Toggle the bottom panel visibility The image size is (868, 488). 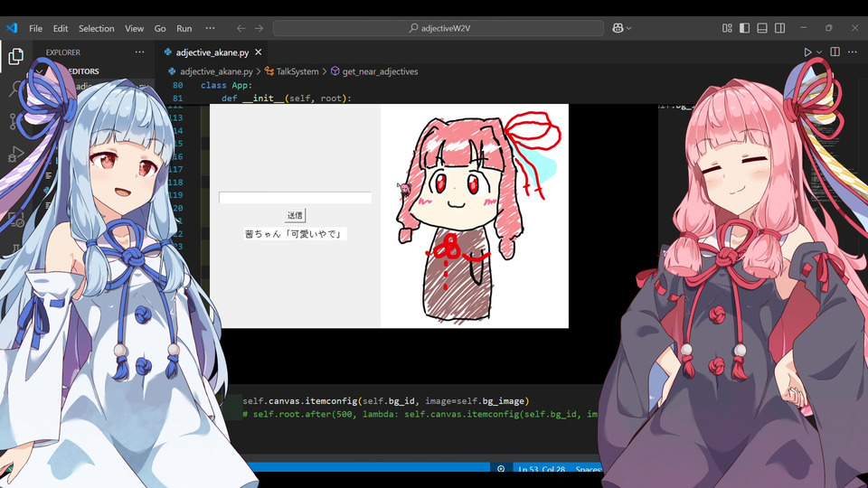point(762,28)
